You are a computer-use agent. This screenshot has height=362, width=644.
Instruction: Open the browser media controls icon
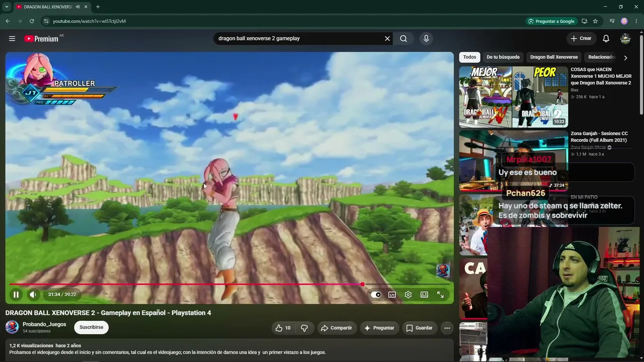click(x=612, y=21)
